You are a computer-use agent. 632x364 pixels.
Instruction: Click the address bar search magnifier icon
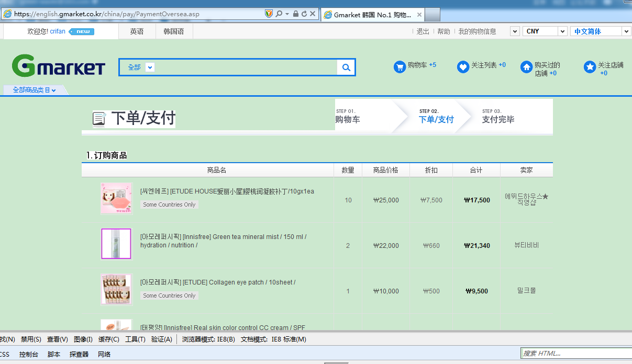click(x=279, y=14)
